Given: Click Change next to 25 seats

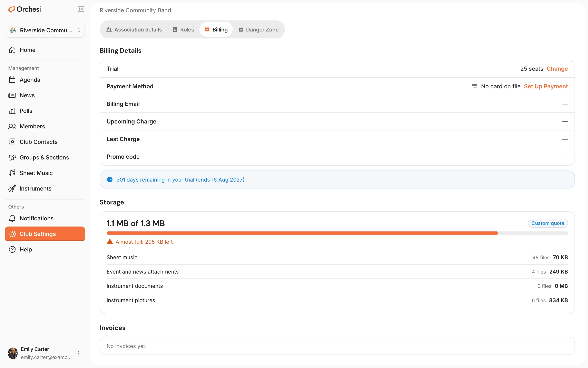Looking at the screenshot, I should [x=557, y=69].
